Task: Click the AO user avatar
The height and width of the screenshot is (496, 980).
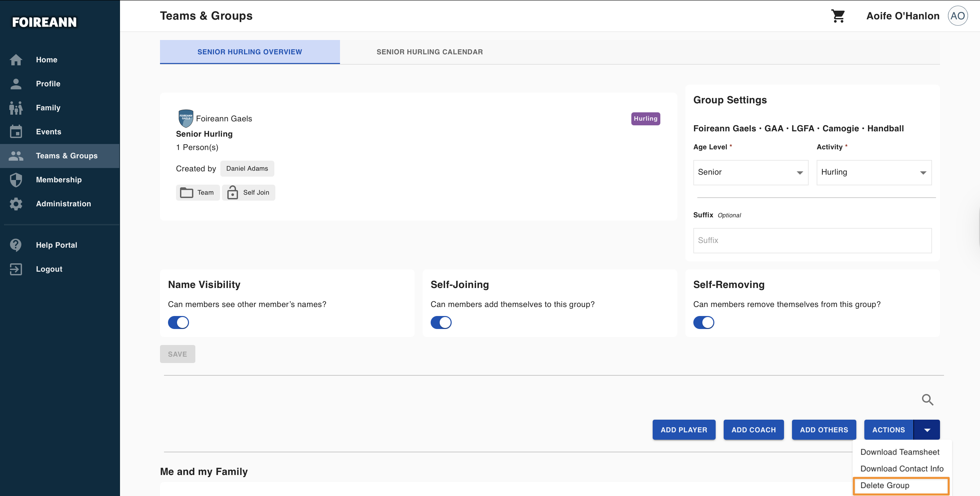Action: (x=958, y=16)
